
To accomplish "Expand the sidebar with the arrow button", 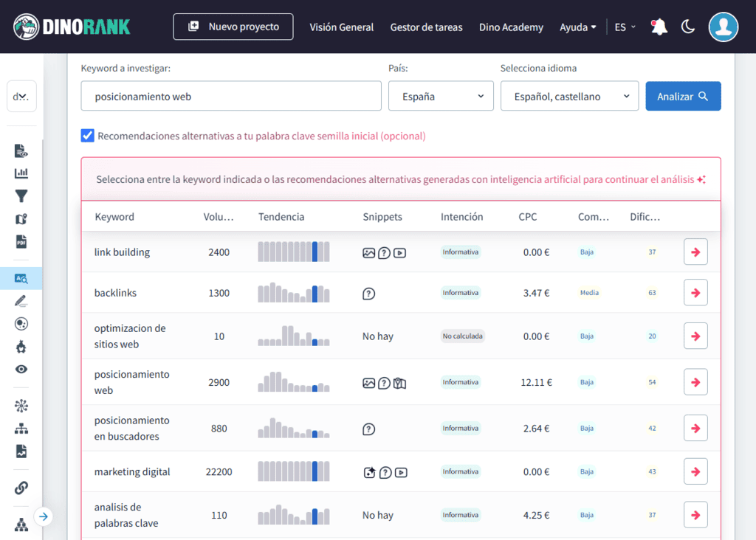I will click(x=44, y=516).
